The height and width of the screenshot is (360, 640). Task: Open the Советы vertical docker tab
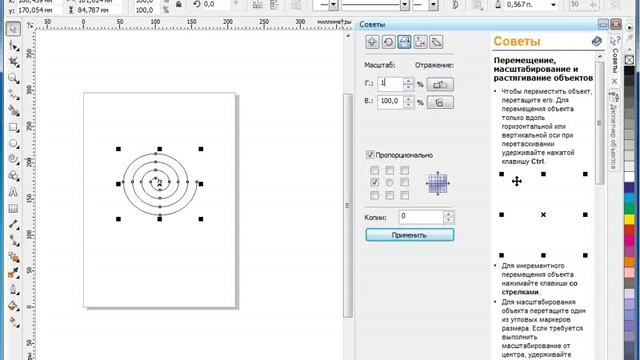click(615, 55)
